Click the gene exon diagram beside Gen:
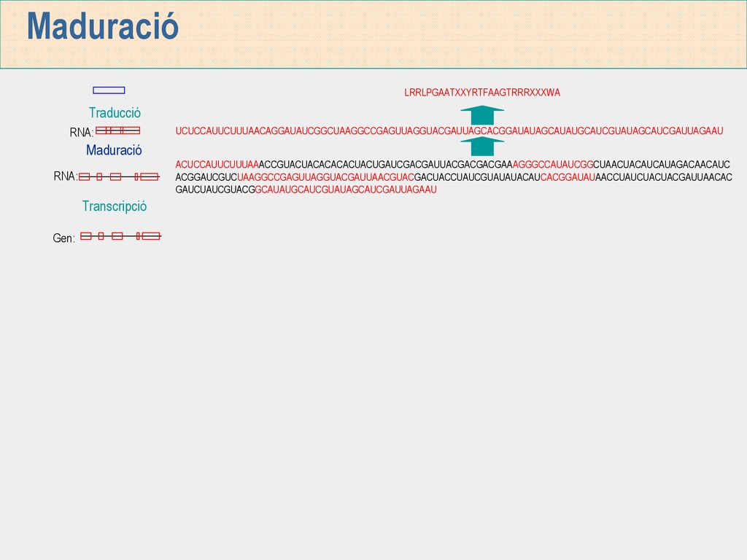 pyautogui.click(x=120, y=236)
